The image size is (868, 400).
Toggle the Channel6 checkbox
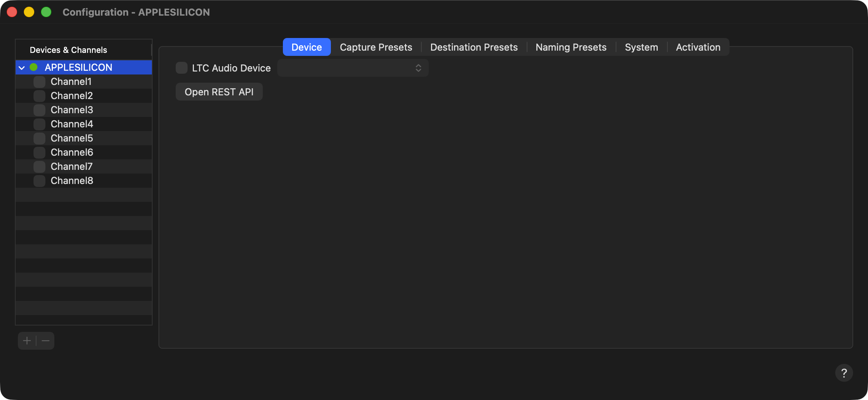click(39, 152)
